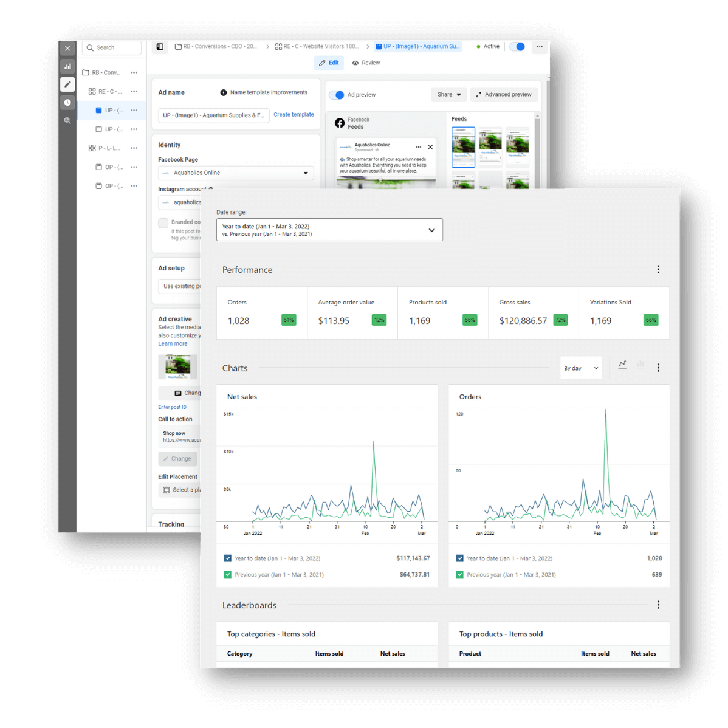Click the Create template link
The image size is (728, 728).
pyautogui.click(x=294, y=114)
